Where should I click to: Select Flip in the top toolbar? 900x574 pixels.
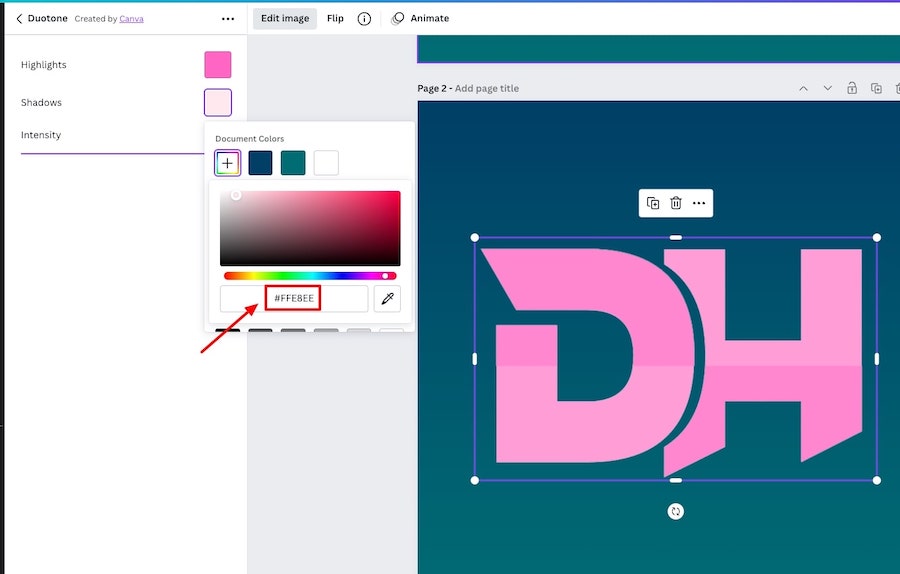335,18
